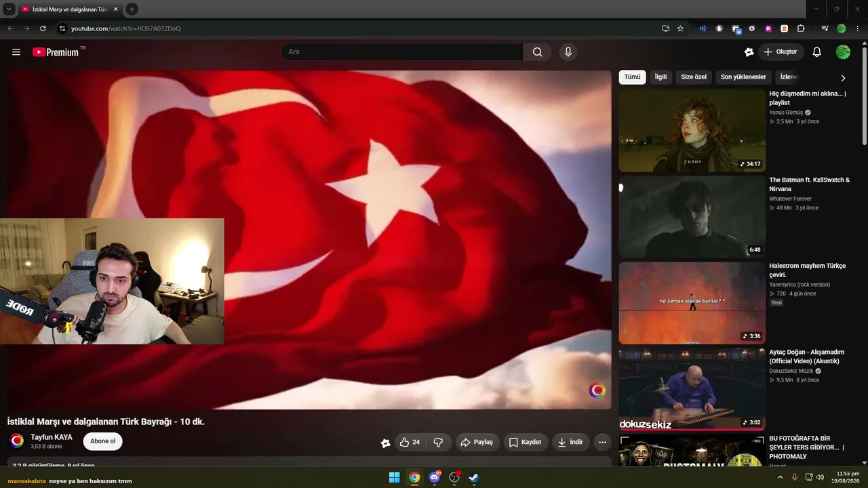Viewport: 868px width, 488px height.
Task: Subscribe with the Abone ol button
Action: [103, 441]
